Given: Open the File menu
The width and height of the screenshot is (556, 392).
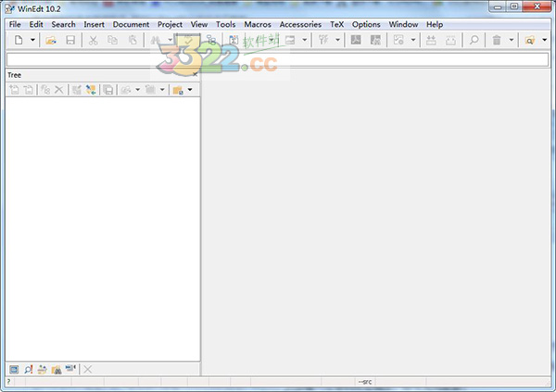Looking at the screenshot, I should pyautogui.click(x=15, y=24).
